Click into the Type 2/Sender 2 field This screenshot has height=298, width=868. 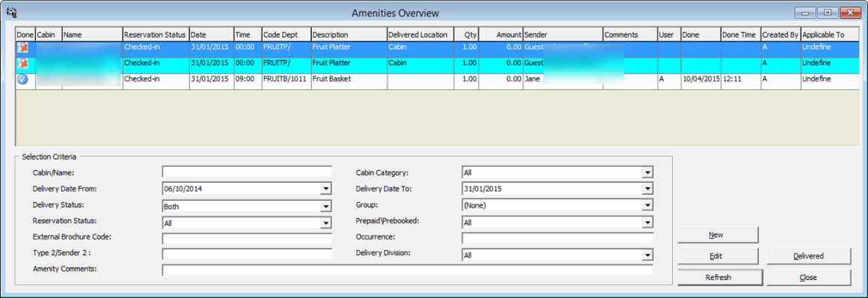(x=247, y=255)
